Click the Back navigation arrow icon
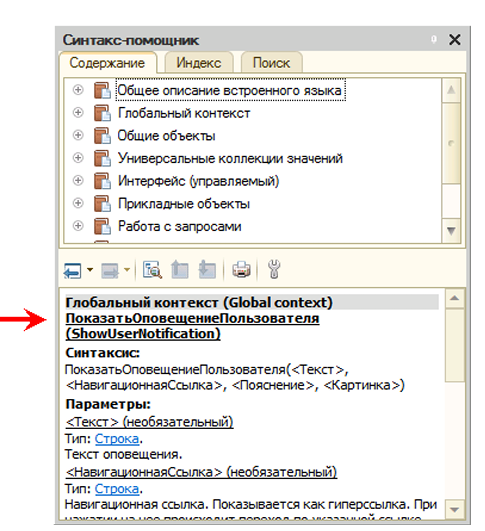The width and height of the screenshot is (485, 531). click(x=72, y=271)
